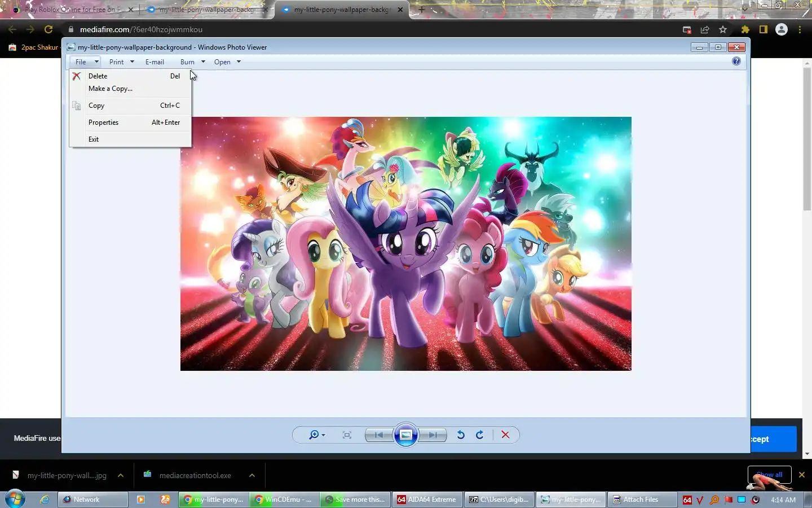
Task: Switch to WinCDEmu Chrome taskbar window
Action: click(285, 500)
